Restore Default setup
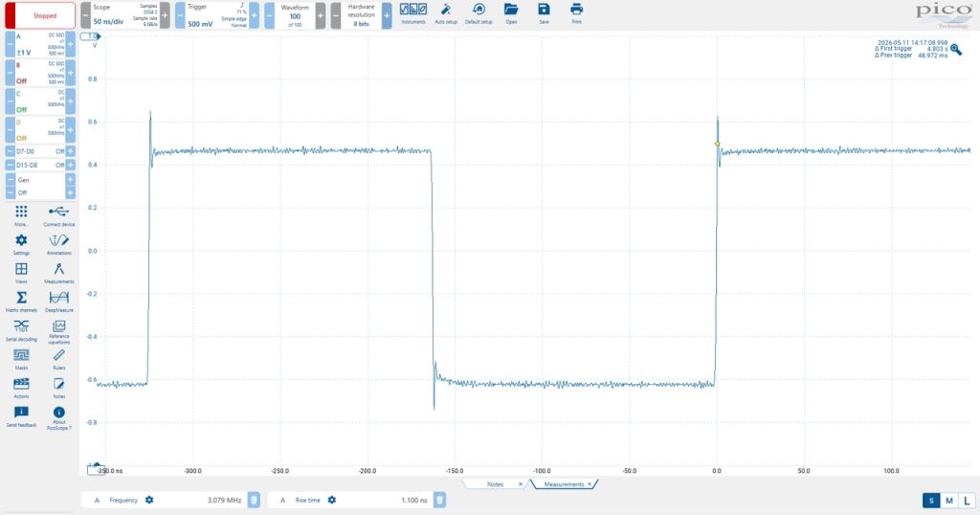This screenshot has width=980, height=515. [x=479, y=13]
